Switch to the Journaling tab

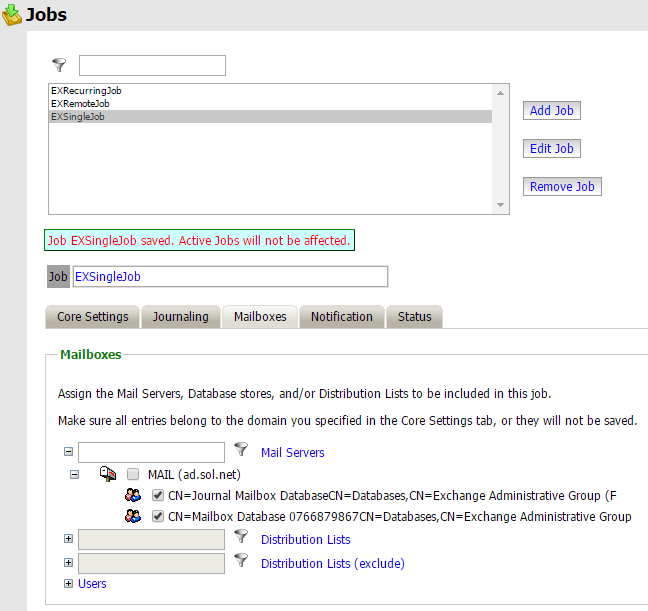[x=181, y=317]
